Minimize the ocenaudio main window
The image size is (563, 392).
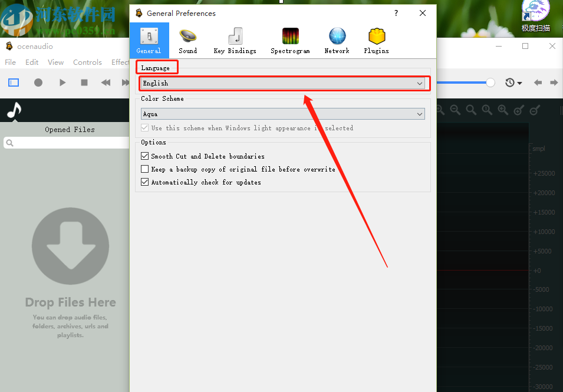tap(499, 46)
